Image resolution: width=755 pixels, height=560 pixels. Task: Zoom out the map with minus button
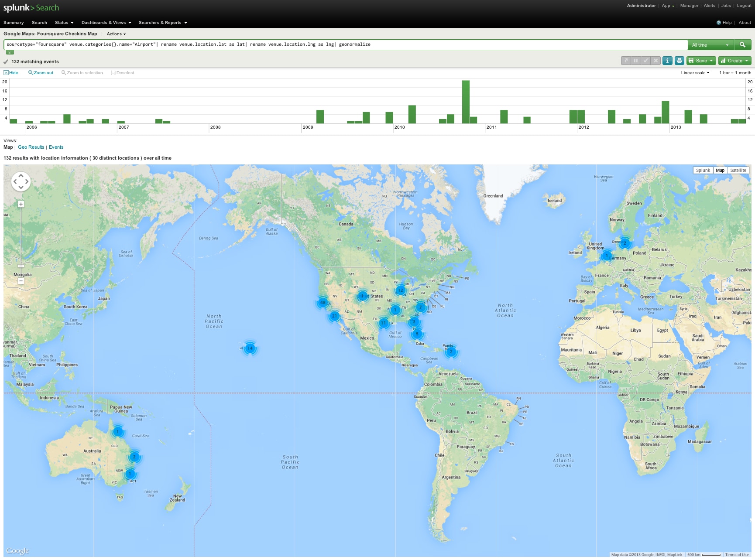[21, 281]
